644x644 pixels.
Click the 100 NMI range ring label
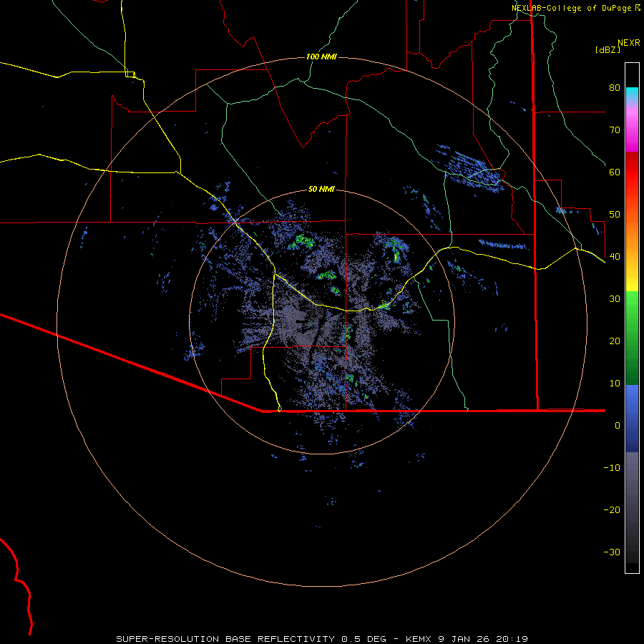click(321, 57)
